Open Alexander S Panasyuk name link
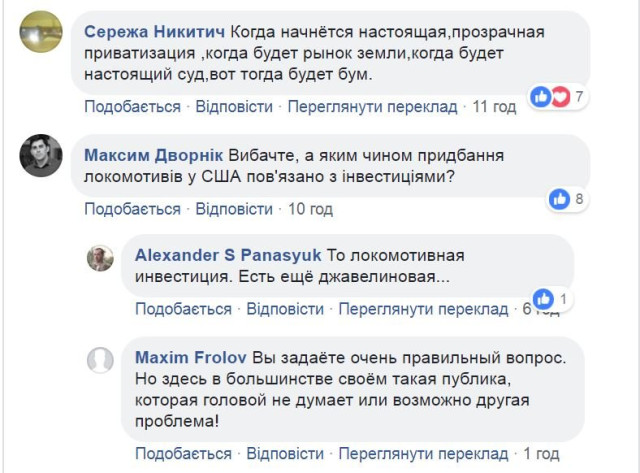This screenshot has height=473, width=640. (x=212, y=255)
